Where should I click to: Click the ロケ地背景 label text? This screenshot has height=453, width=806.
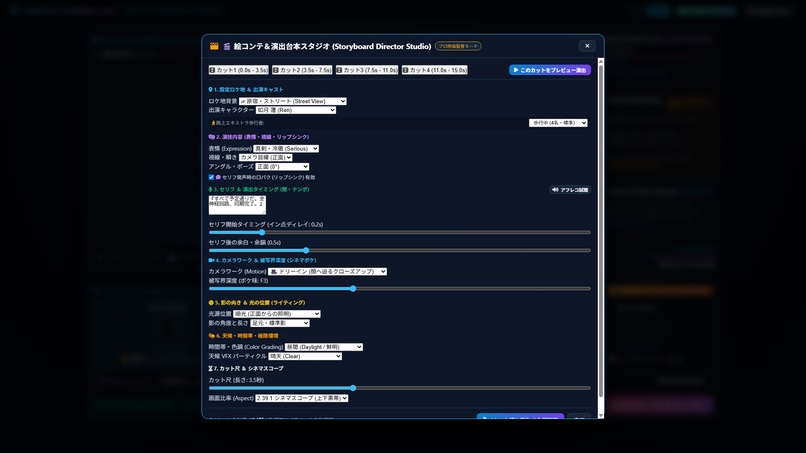click(223, 101)
